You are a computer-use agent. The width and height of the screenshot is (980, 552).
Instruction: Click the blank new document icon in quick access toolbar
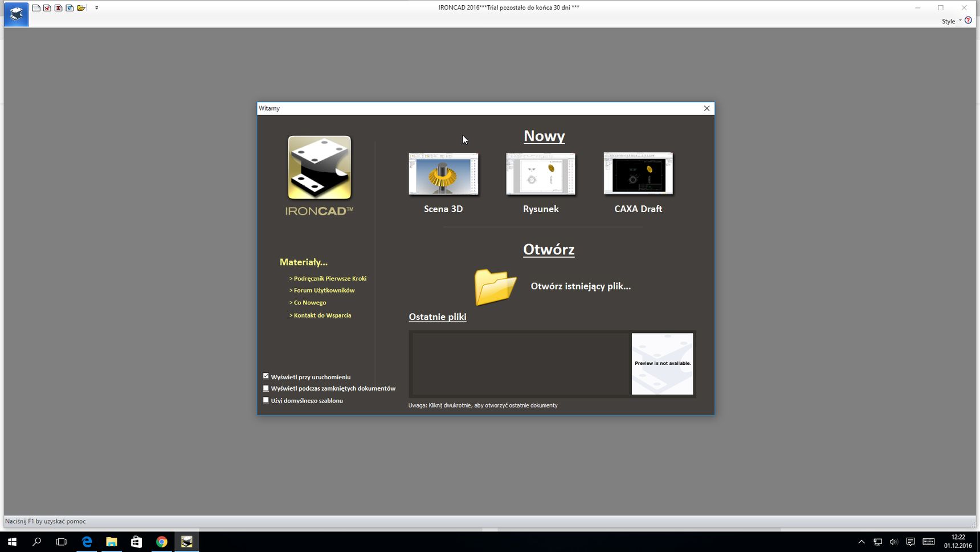point(36,8)
